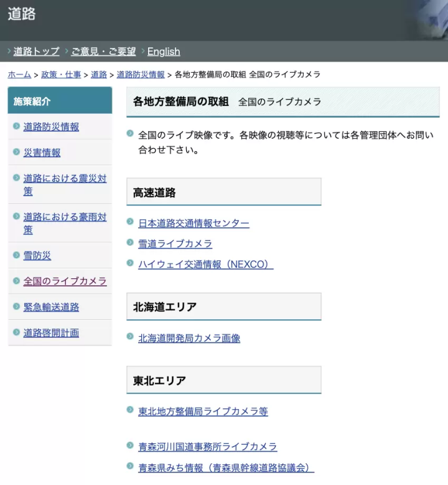448x485 pixels.
Task: Click bullet icon beside 日本道路交通情報センター
Action: click(130, 222)
